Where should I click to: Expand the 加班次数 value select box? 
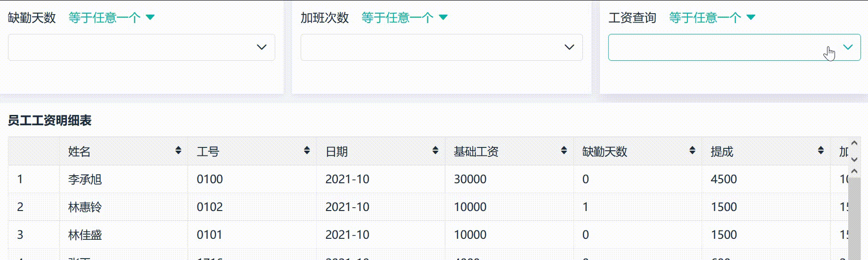(442, 47)
